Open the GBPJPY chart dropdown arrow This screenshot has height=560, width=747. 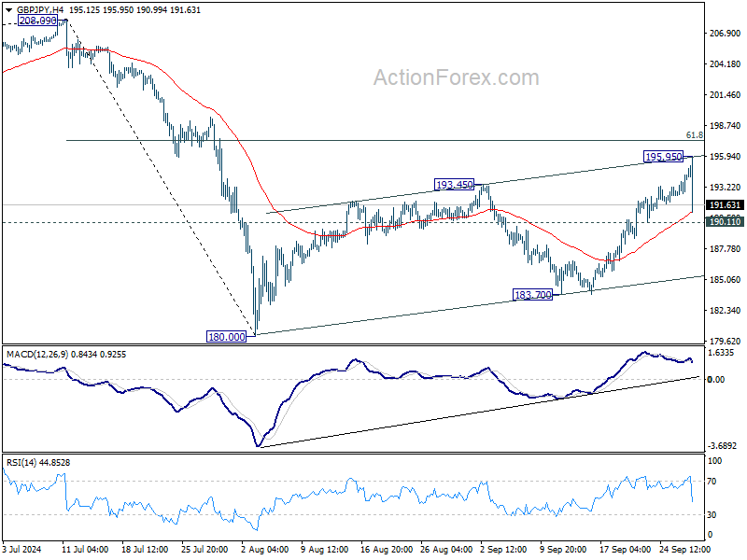click(9, 10)
